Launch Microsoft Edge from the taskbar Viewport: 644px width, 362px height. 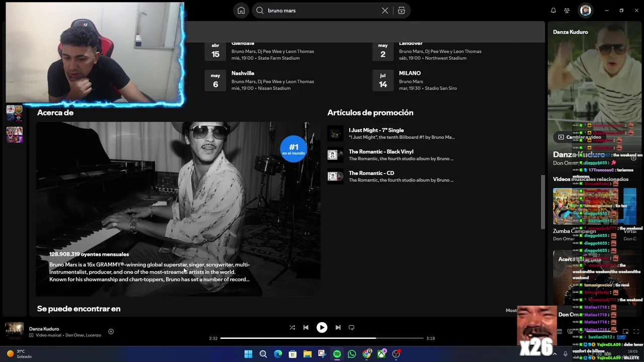pos(278,354)
